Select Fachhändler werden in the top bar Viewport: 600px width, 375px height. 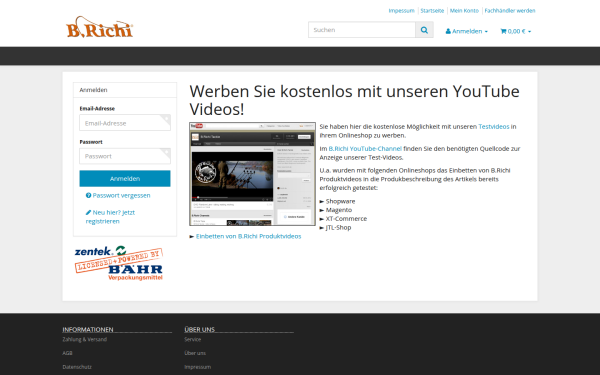coord(510,11)
